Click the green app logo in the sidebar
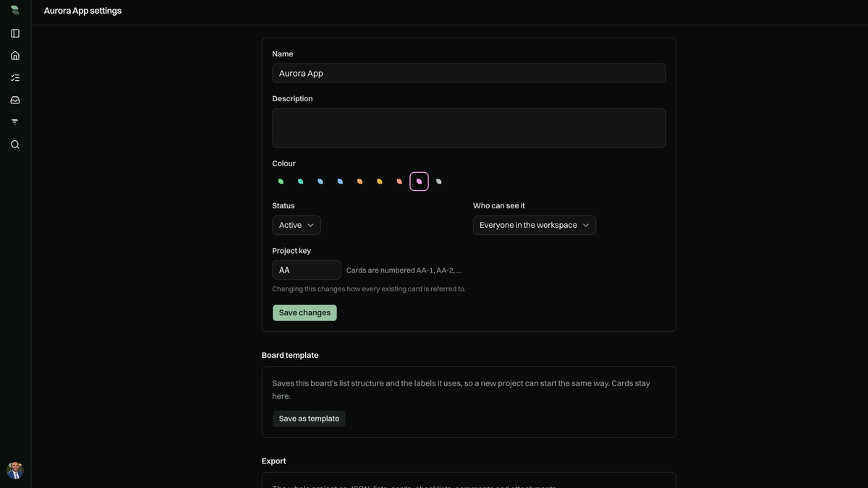The width and height of the screenshot is (868, 488). tap(15, 10)
